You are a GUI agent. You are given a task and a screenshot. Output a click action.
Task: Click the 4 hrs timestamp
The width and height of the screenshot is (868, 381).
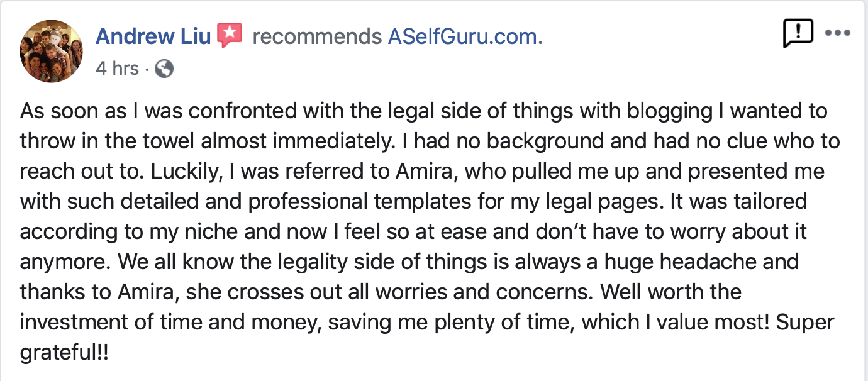117,68
